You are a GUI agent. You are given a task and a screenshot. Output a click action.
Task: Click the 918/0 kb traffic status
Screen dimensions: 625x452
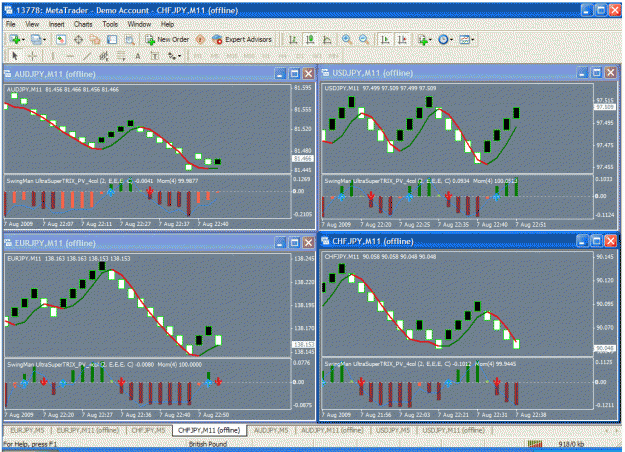571,444
